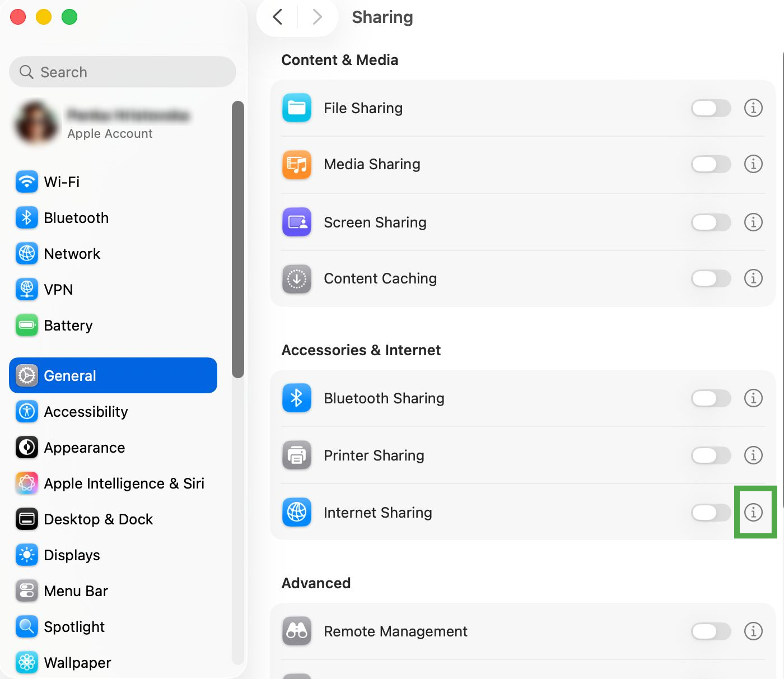The width and height of the screenshot is (784, 679).
Task: Click the Printer Sharing label
Action: pyautogui.click(x=374, y=455)
